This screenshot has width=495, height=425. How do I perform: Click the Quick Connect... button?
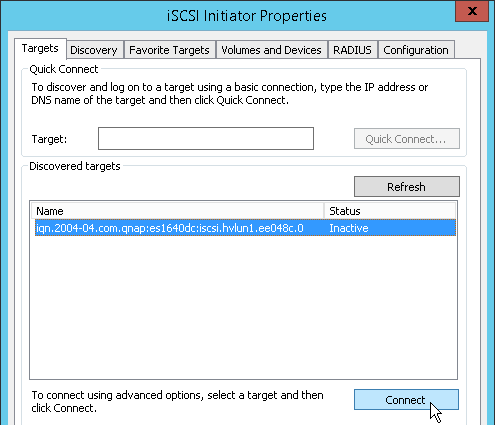point(407,139)
